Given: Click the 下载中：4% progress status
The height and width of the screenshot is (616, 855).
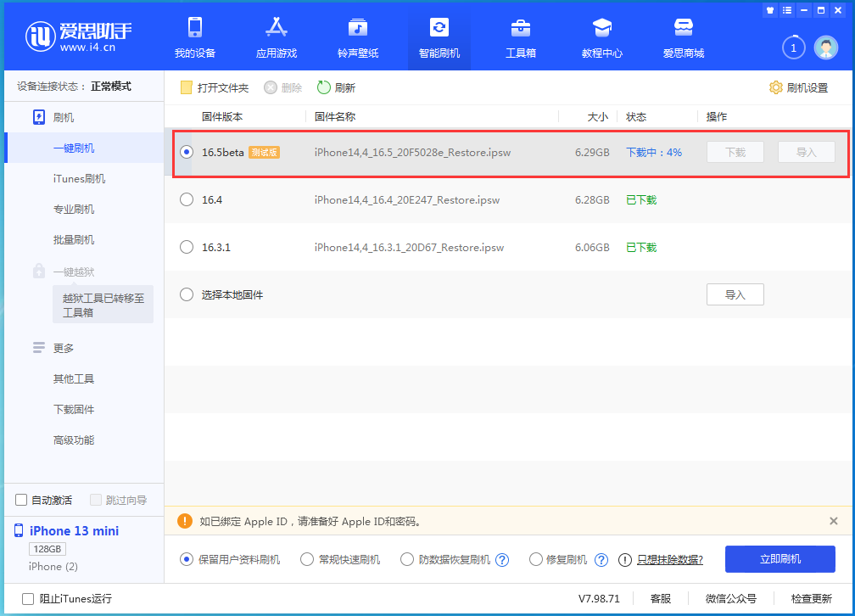Looking at the screenshot, I should click(654, 152).
